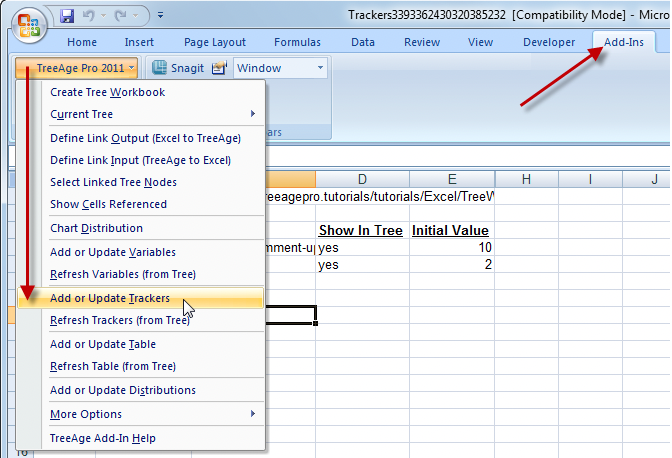Expand the More Options submenu
This screenshot has height=458, width=672.
[x=141, y=414]
